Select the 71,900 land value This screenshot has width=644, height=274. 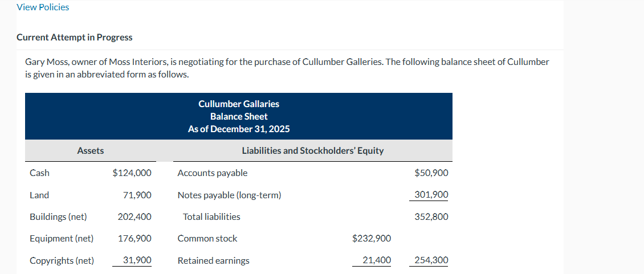tap(137, 195)
